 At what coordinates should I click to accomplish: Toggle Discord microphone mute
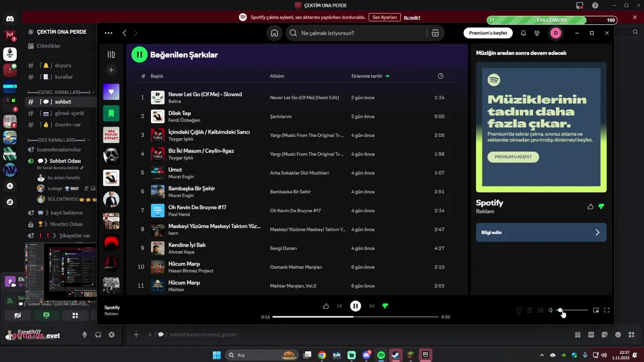pyautogui.click(x=85, y=335)
